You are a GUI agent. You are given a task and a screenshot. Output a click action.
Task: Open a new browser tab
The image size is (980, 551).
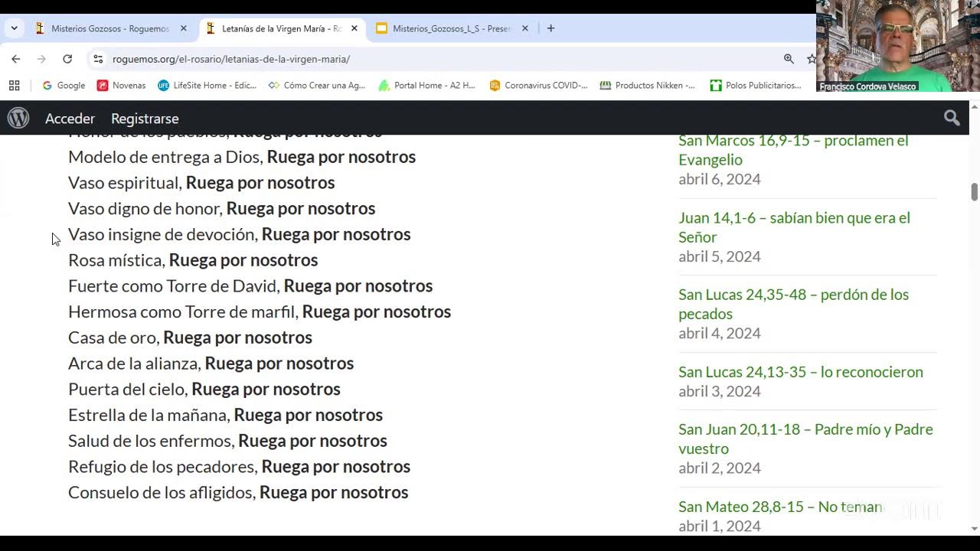(550, 28)
